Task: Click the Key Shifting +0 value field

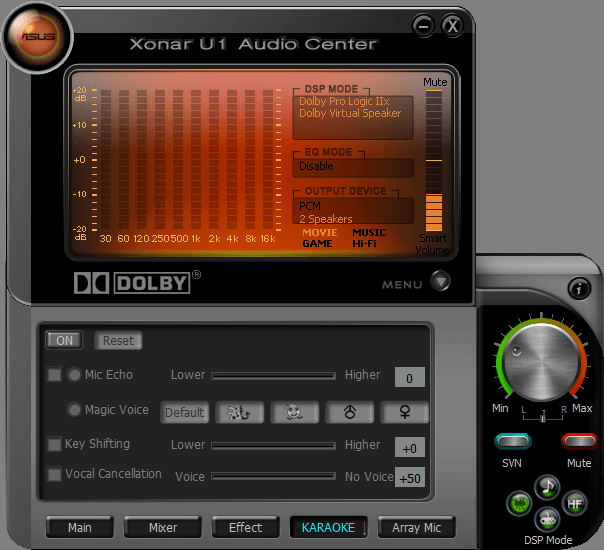Action: (410, 447)
